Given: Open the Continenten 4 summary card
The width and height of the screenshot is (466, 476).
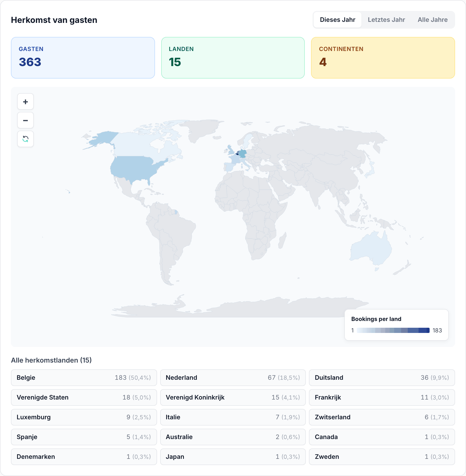Looking at the screenshot, I should pos(383,58).
